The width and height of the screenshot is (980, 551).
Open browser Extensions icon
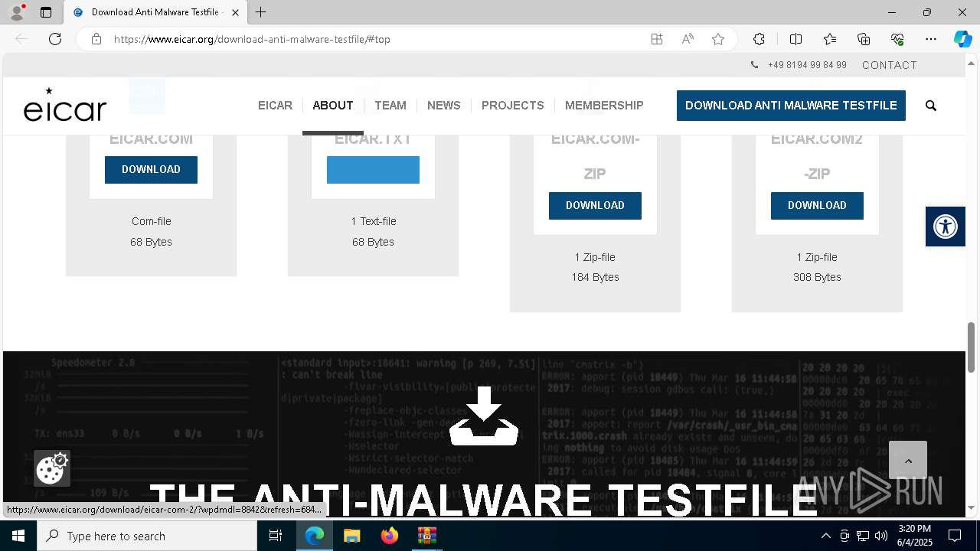click(759, 39)
